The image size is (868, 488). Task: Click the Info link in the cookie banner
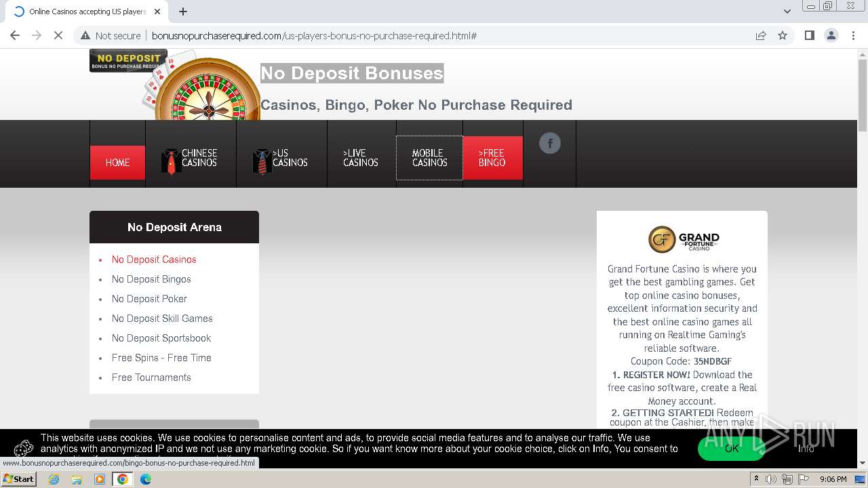[x=806, y=449]
